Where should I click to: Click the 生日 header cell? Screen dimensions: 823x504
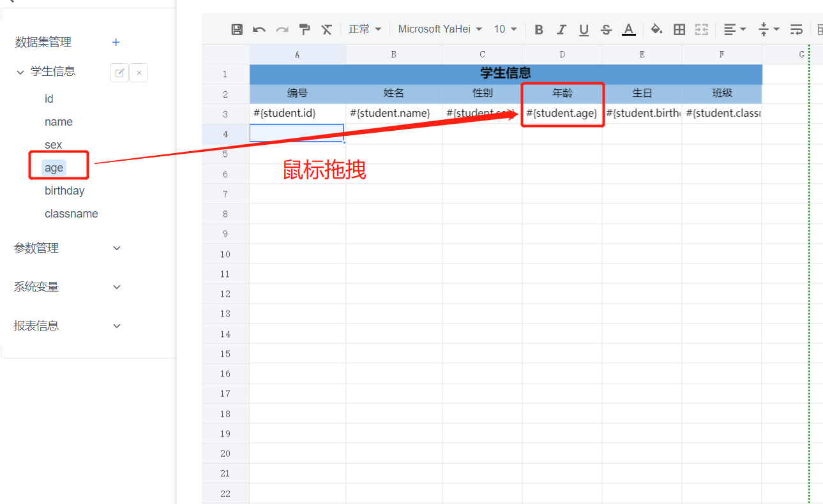[642, 94]
